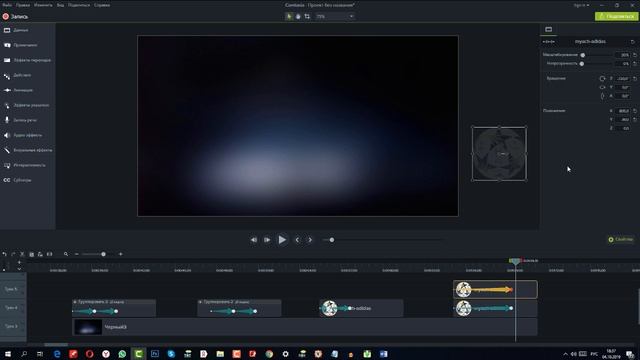Open the Modify (Изменить) menu
Screen dimensions: 640x360
click(x=43, y=5)
